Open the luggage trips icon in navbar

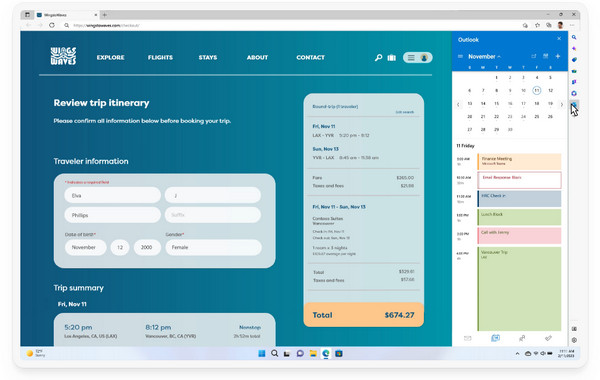point(391,58)
